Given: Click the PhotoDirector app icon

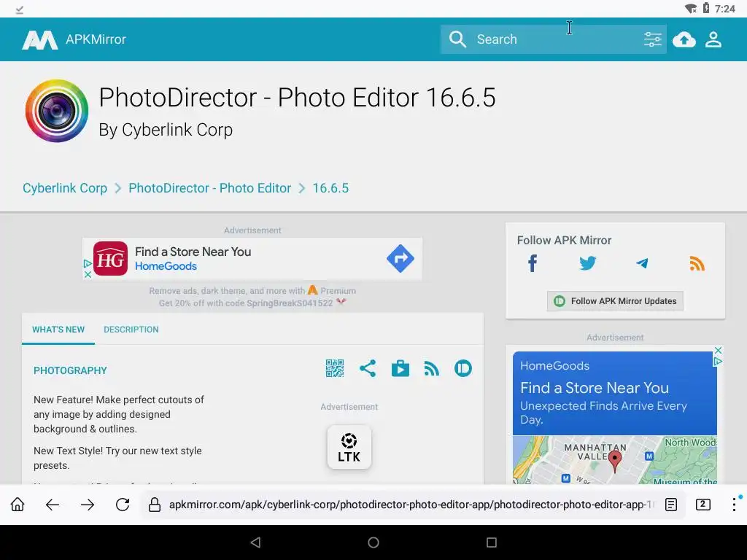Looking at the screenshot, I should [x=57, y=111].
